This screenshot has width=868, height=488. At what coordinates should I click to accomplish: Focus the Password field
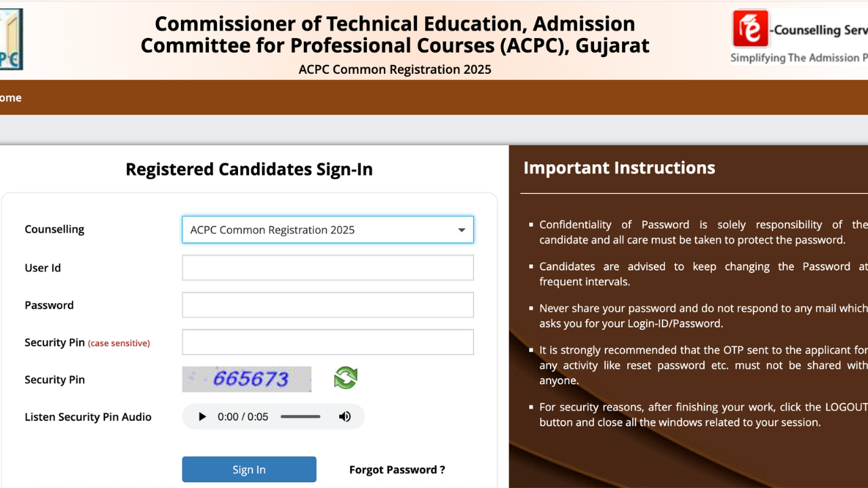pos(328,305)
